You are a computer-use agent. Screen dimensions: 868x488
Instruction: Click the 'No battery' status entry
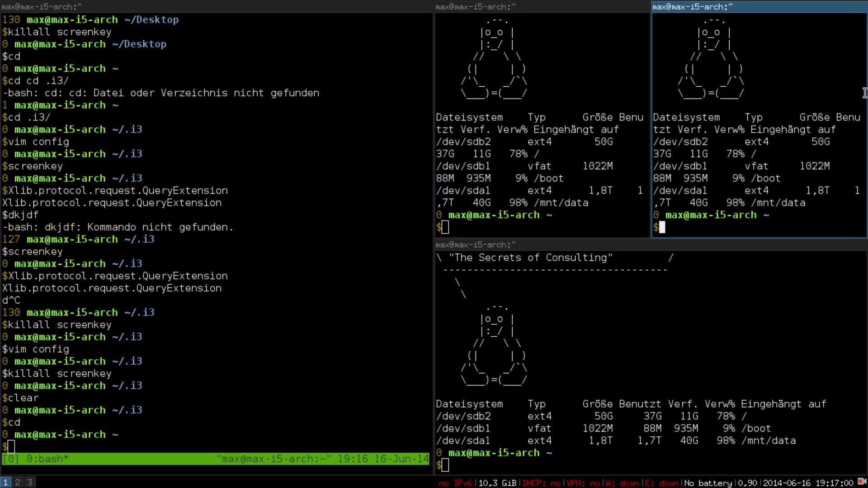[708, 483]
